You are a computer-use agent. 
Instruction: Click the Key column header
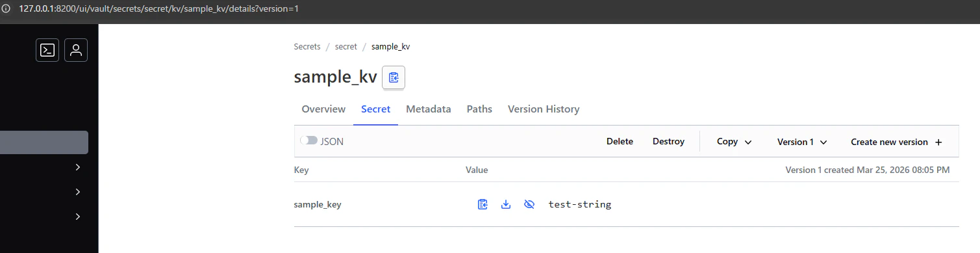pos(301,170)
